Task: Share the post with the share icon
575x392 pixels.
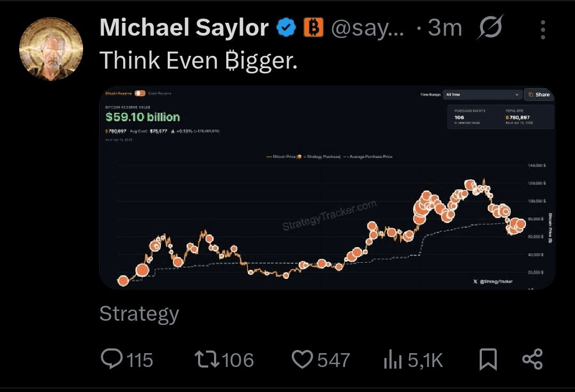Action: (x=532, y=360)
